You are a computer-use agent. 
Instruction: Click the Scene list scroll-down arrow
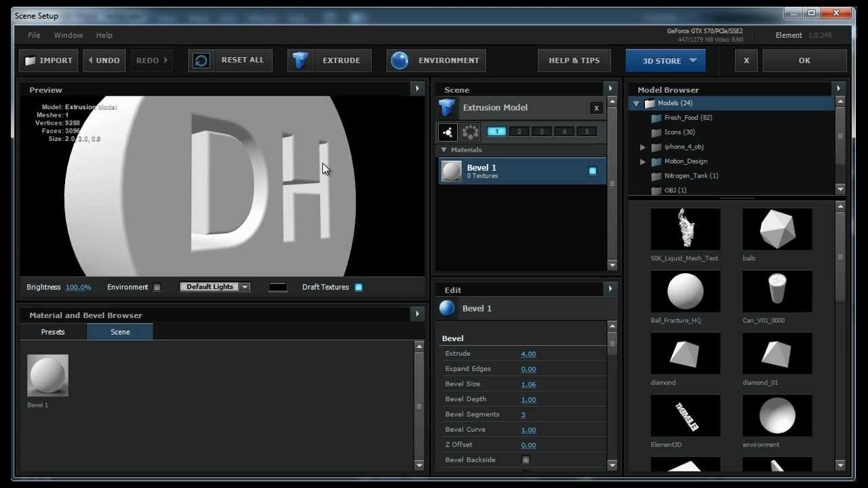612,265
